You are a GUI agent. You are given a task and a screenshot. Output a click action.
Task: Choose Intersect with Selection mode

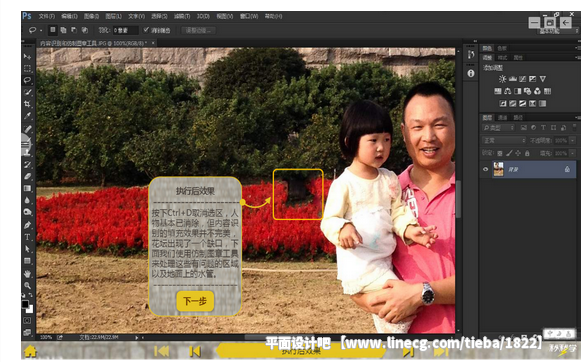point(85,30)
